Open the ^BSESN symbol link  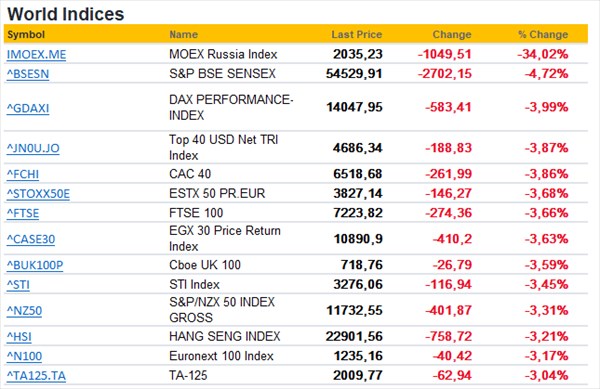[28, 74]
